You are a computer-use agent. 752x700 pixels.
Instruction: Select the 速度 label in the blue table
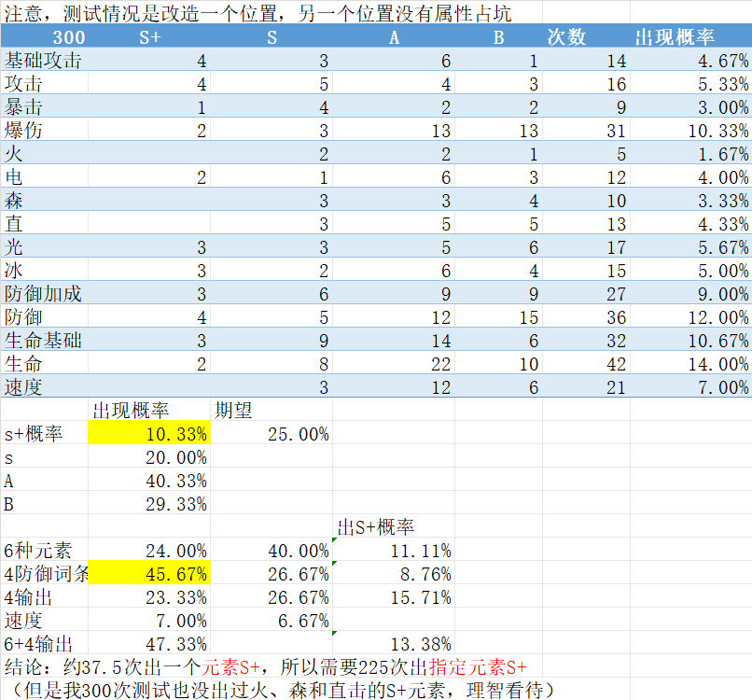(24, 387)
